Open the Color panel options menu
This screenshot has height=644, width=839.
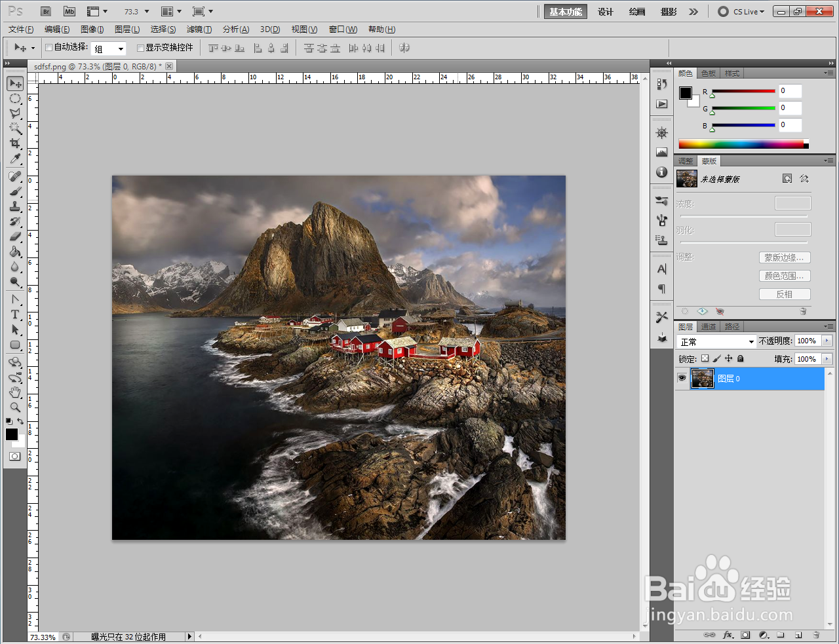point(829,73)
